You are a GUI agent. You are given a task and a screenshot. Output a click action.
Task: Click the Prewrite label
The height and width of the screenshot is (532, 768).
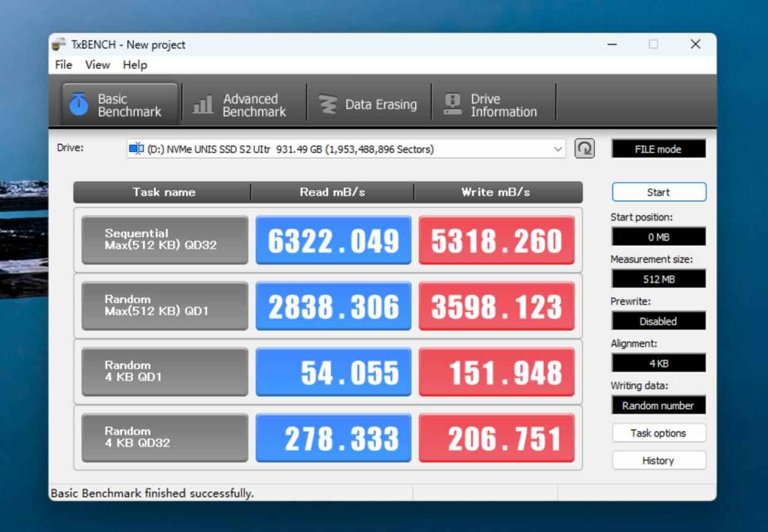[630, 302]
